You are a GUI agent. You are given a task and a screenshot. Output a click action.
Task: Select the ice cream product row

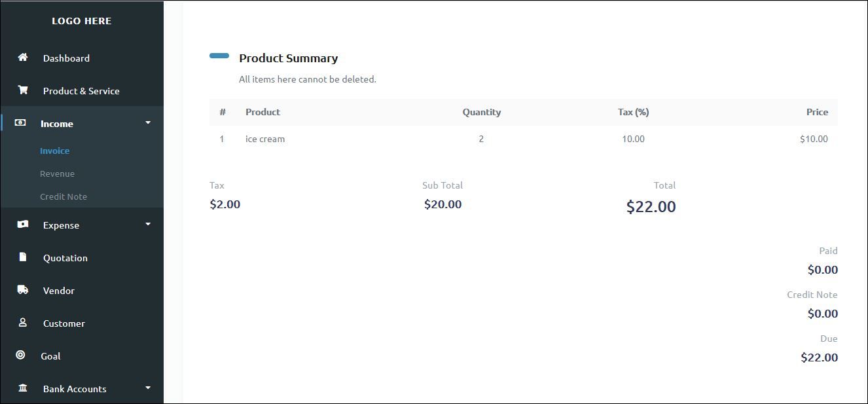click(265, 139)
